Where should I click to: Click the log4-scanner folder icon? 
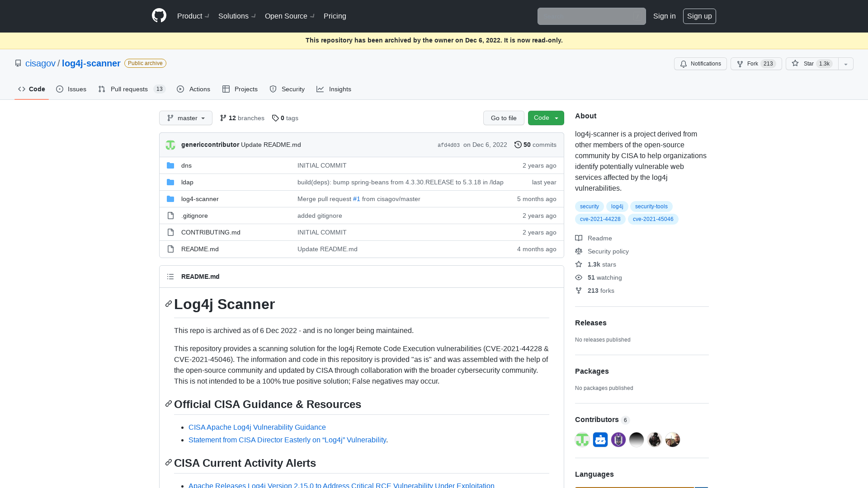coord(170,199)
